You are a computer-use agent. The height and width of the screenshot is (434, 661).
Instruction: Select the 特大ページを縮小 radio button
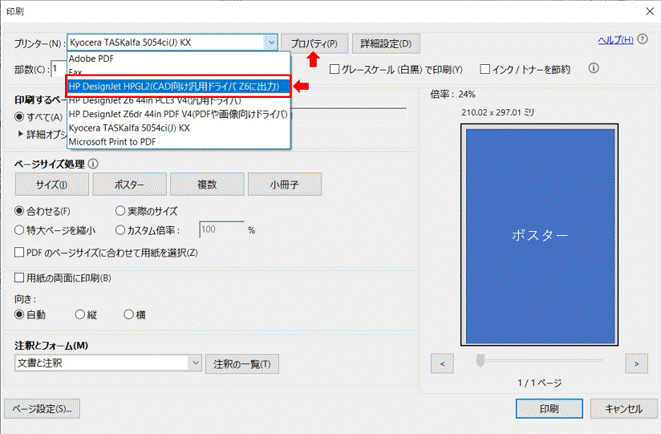click(x=19, y=230)
